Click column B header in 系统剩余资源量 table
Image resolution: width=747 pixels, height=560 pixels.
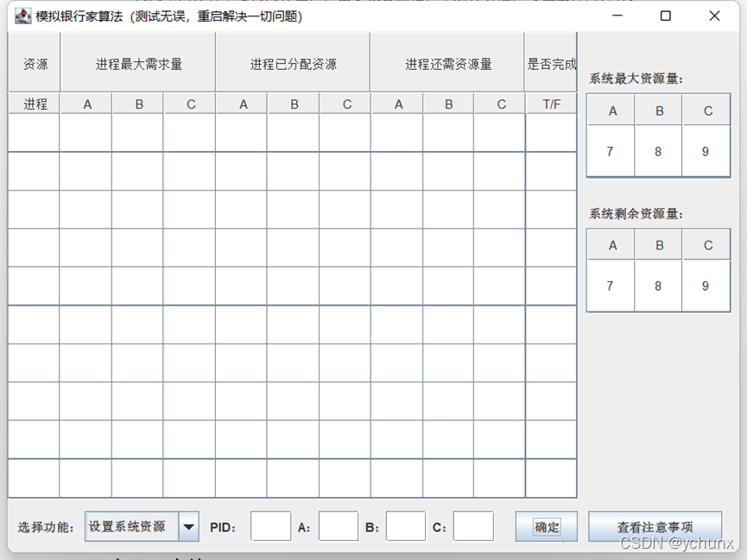(x=658, y=245)
